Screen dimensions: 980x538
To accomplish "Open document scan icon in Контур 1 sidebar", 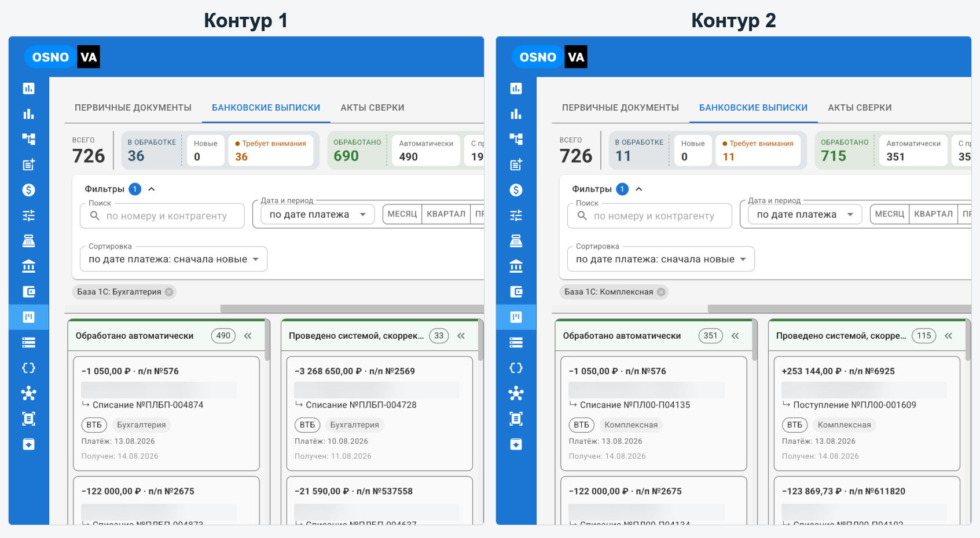I will tap(28, 419).
